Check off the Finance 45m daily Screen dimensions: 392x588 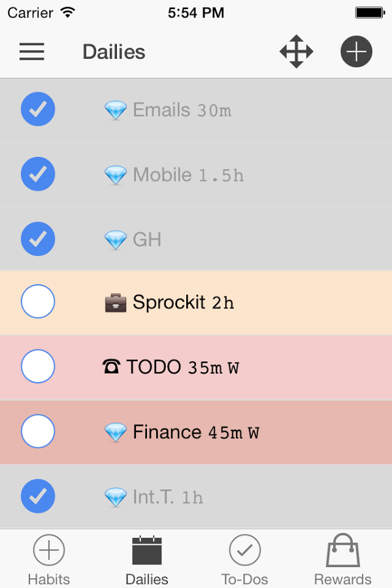pos(38,431)
